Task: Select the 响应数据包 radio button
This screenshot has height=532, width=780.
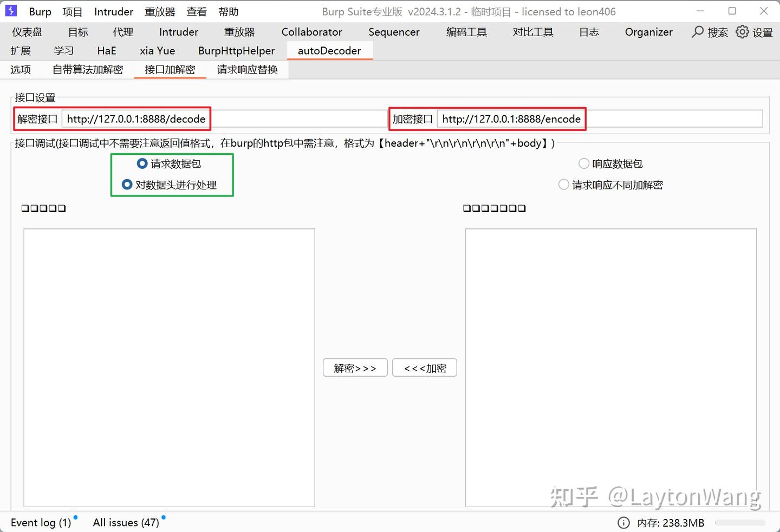Action: (584, 163)
